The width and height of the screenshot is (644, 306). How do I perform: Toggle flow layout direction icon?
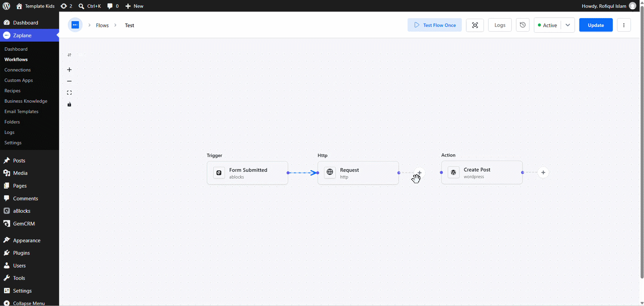click(69, 55)
